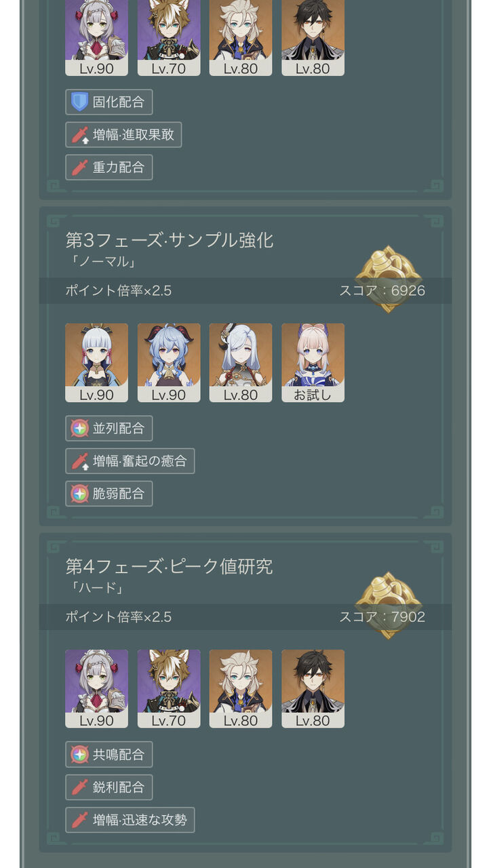
Task: Tap Noelle's Lv.90 portrait in the top row
Action: 96,37
